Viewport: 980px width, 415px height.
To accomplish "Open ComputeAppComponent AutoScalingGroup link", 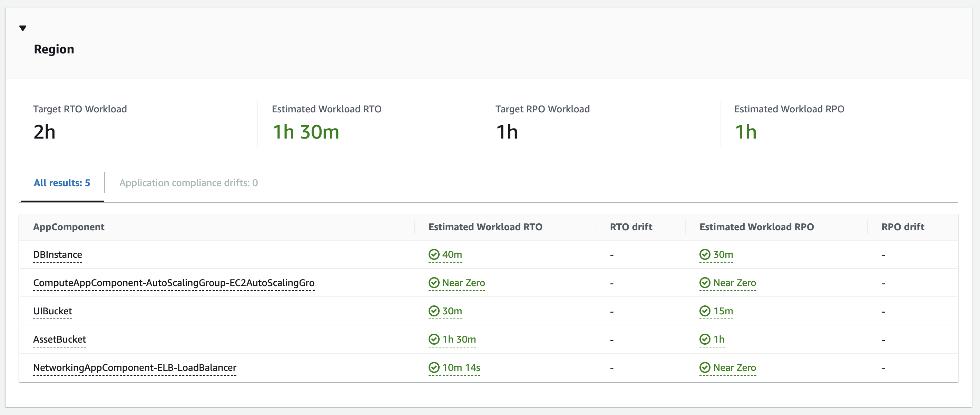I will 174,283.
